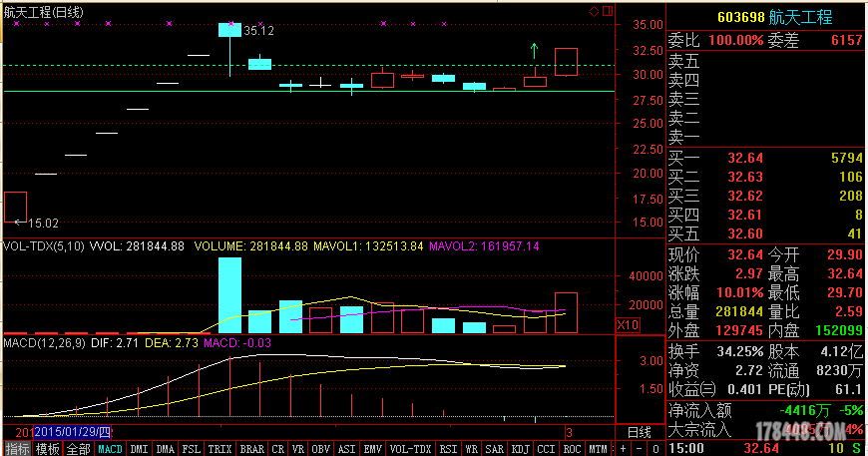Select the CCI indicator tab
868x456 pixels.
(546, 449)
